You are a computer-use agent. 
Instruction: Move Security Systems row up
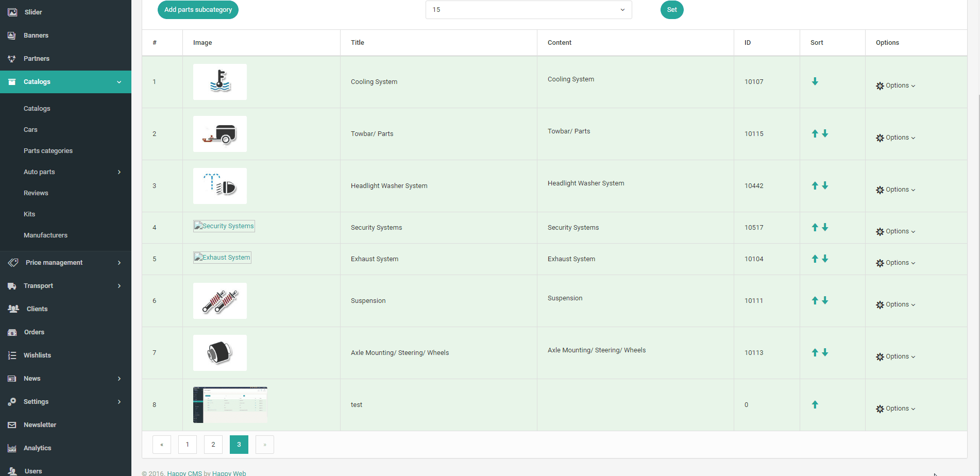pos(815,227)
